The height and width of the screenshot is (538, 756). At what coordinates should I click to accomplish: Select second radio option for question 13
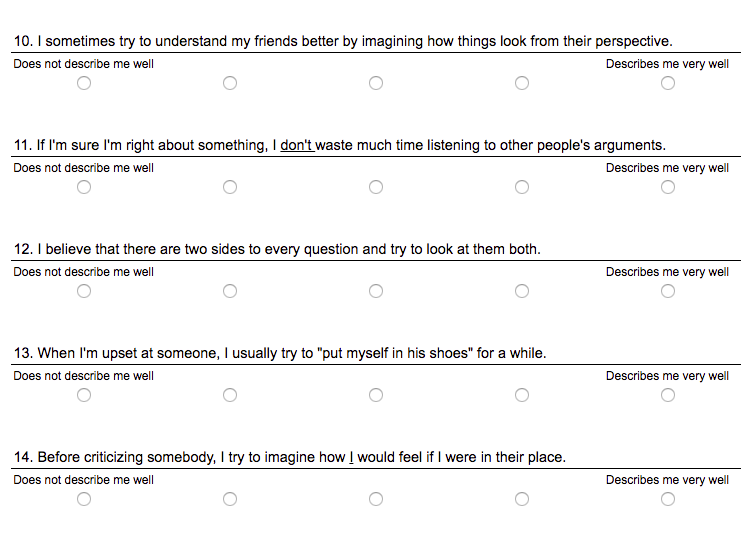pyautogui.click(x=230, y=395)
